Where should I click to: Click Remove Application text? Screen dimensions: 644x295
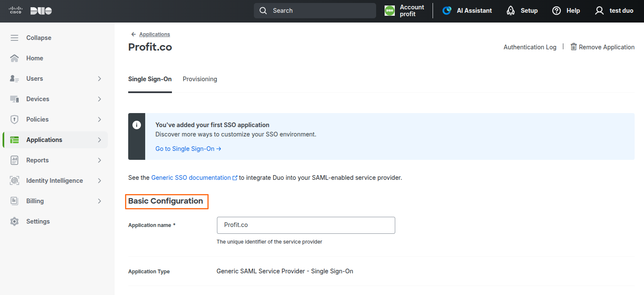click(x=607, y=47)
